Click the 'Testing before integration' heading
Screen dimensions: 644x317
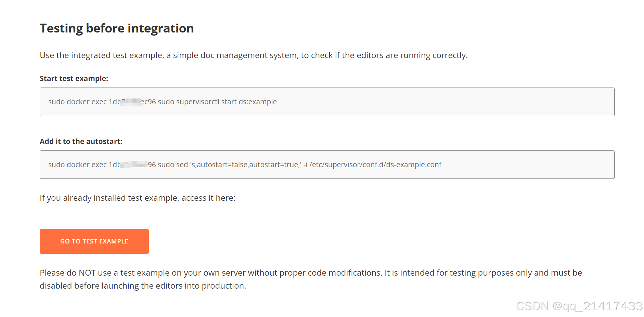[117, 28]
